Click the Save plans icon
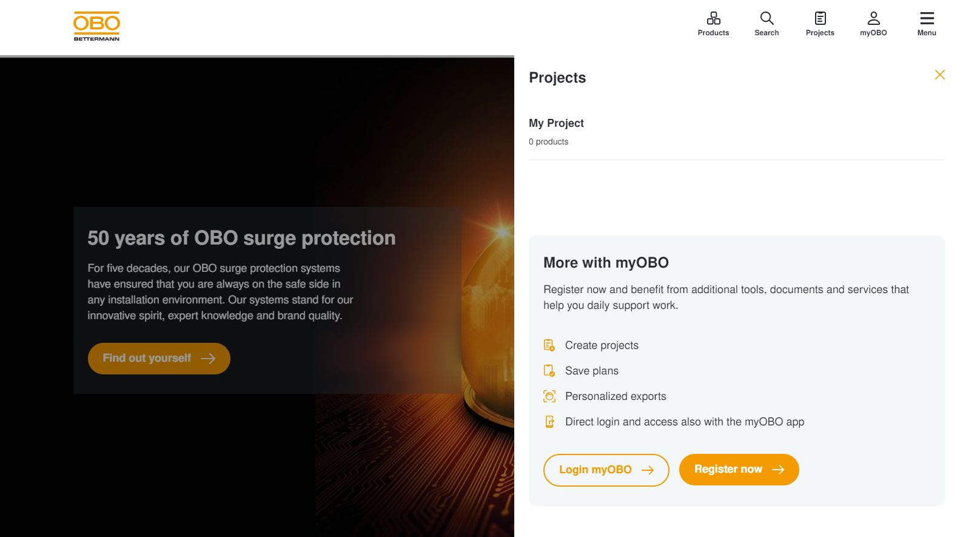 point(549,370)
